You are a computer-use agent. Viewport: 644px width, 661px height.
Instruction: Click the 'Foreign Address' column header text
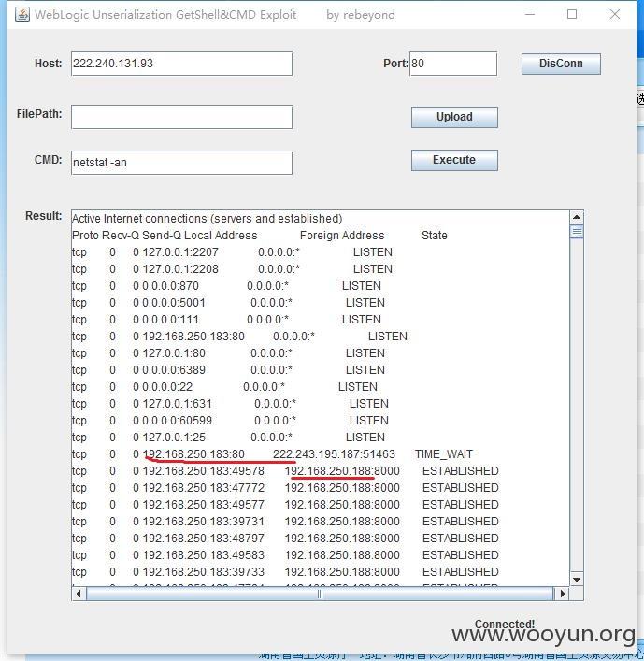click(342, 236)
